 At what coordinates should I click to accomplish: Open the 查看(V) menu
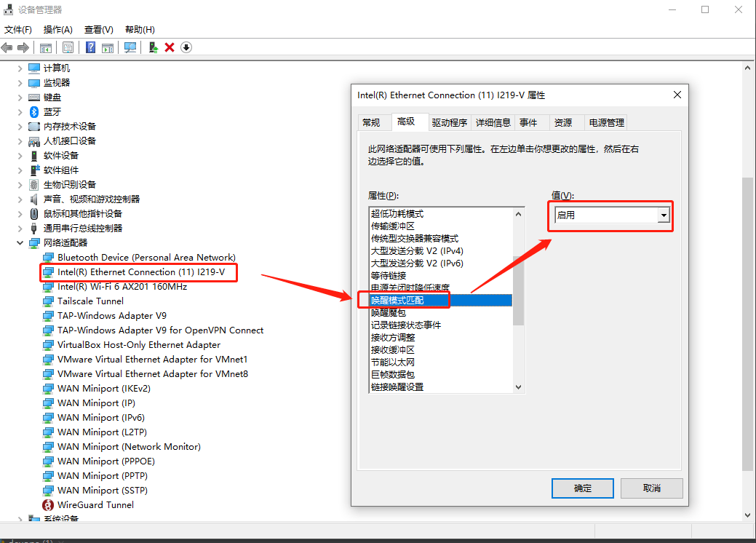98,29
